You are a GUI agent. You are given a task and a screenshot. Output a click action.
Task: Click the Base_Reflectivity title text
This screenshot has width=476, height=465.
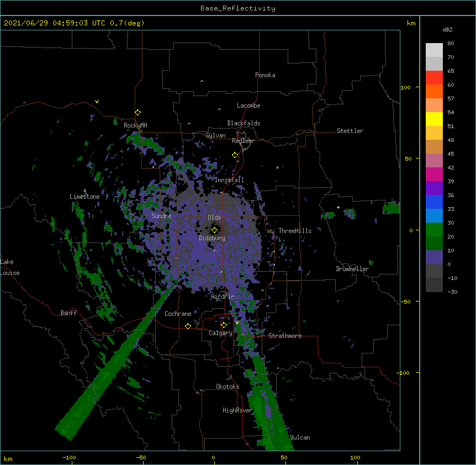238,8
